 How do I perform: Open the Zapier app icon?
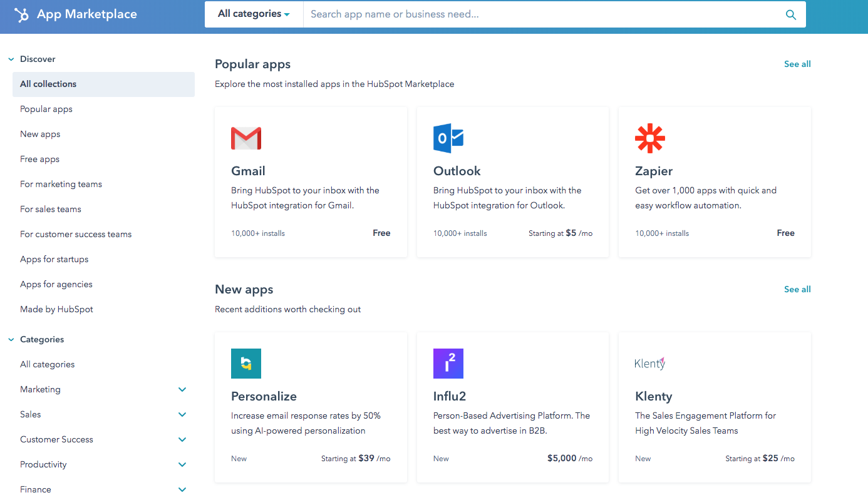[x=650, y=138]
